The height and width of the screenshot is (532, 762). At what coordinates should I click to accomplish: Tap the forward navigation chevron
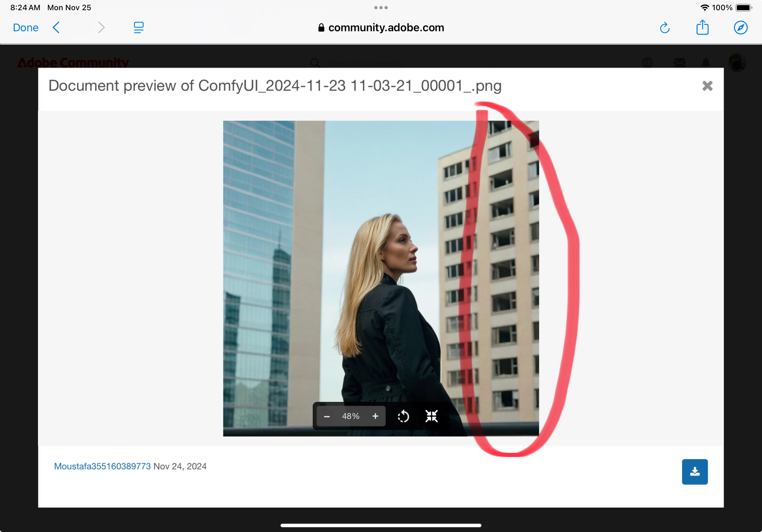click(101, 27)
